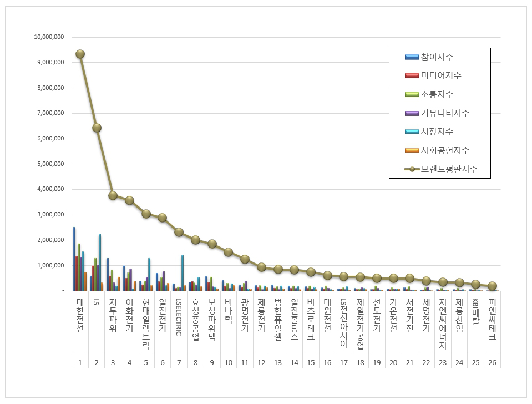Select the 현대일렉트릭 category label
Screen dimensions: 532x404
coord(146,323)
